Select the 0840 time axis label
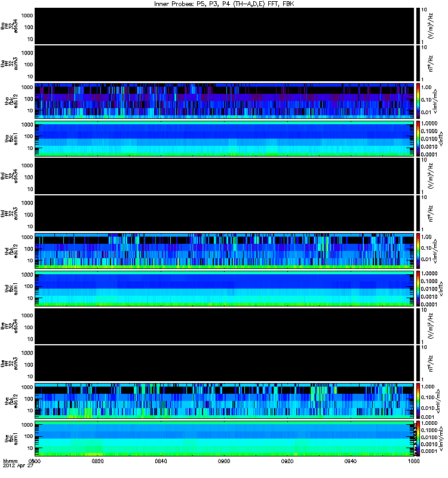 tap(161, 461)
